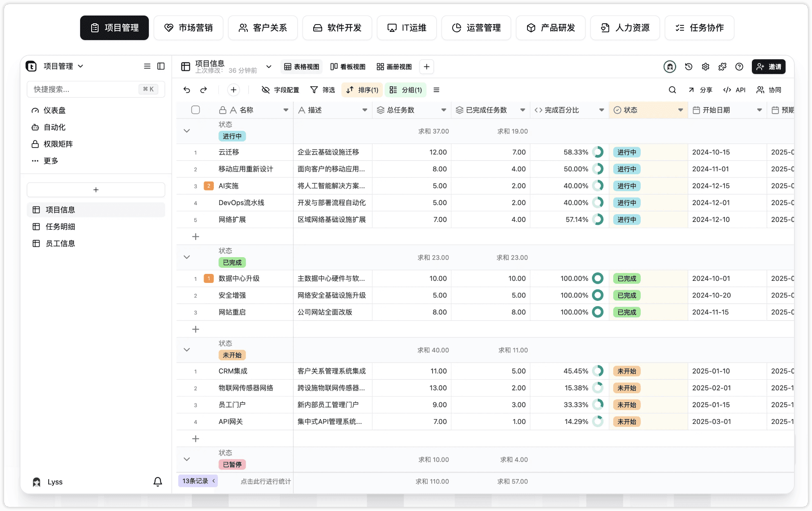Toggle the sidebar panel layout icon
The height and width of the screenshot is (511, 812).
161,66
